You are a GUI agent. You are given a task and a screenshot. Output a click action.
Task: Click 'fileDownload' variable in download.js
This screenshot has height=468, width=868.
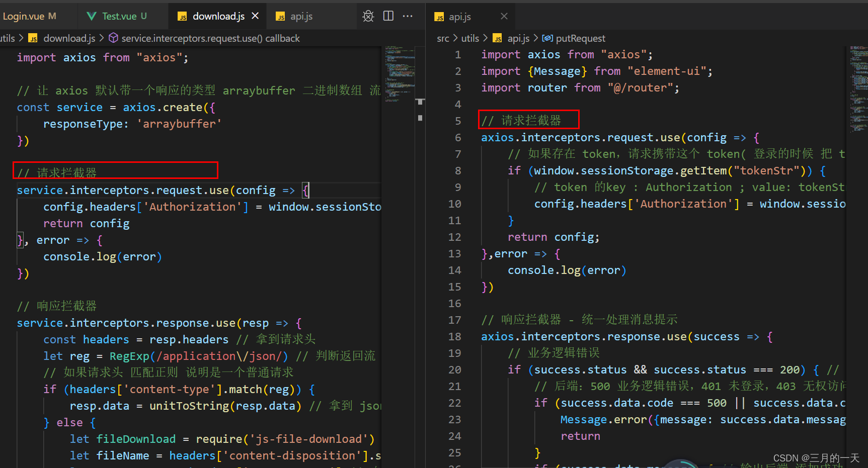(x=136, y=439)
